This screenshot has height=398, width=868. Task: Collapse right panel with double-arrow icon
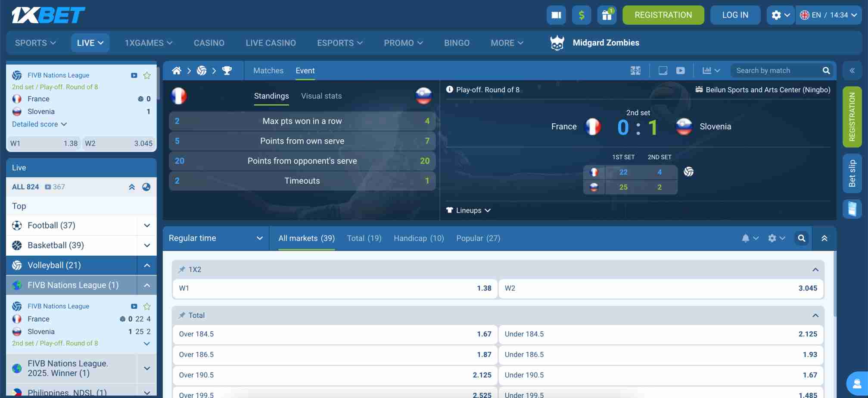coord(852,71)
